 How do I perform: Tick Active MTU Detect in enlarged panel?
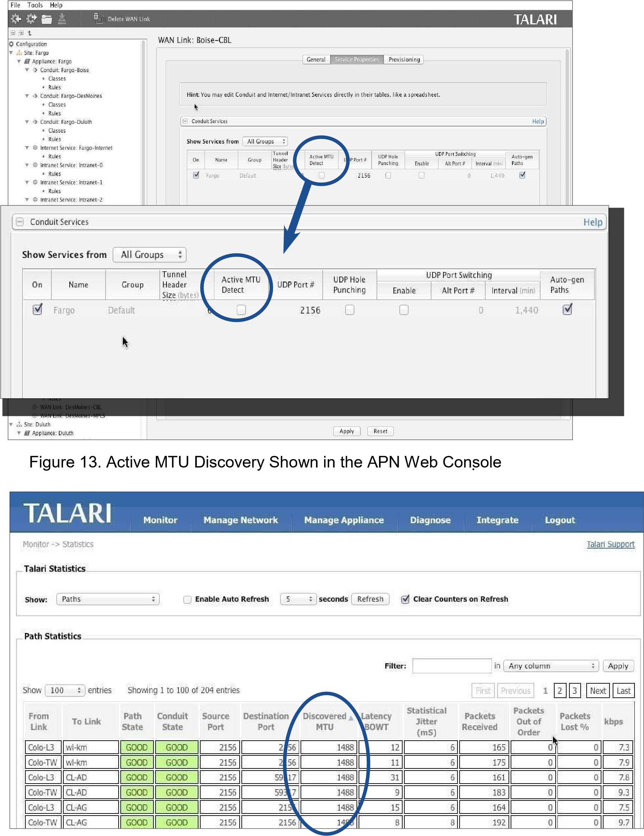click(x=241, y=310)
